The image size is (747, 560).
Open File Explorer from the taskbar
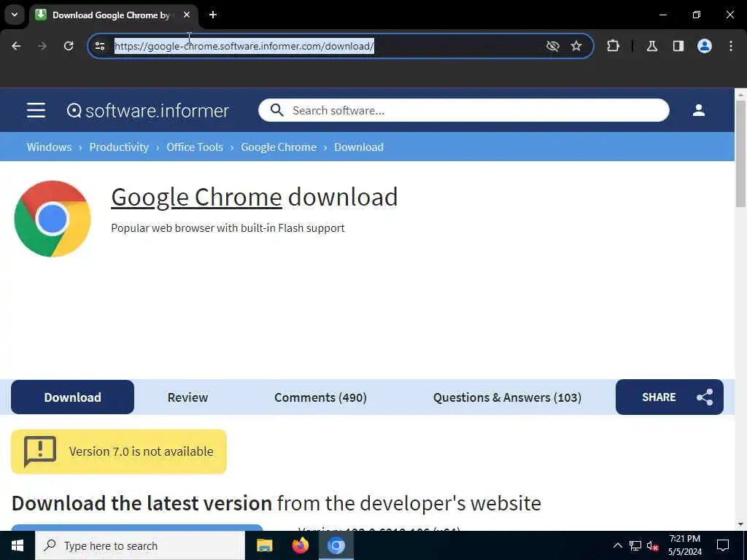(x=264, y=545)
